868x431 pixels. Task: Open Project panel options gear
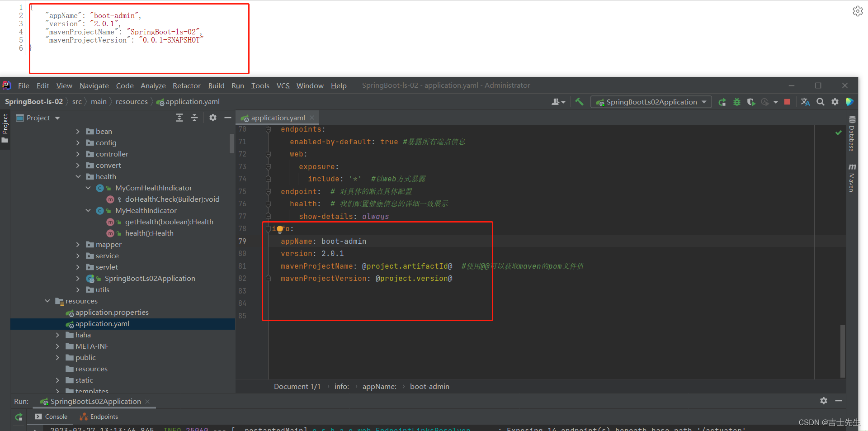(213, 118)
